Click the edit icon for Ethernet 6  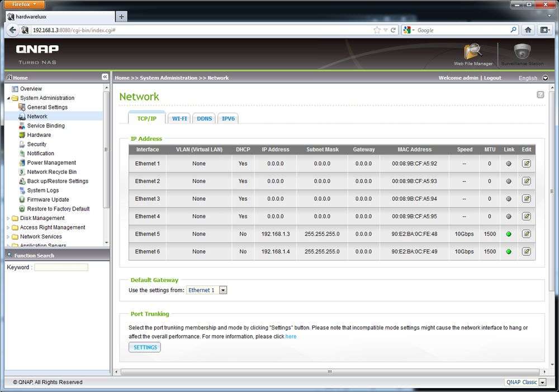[526, 251]
